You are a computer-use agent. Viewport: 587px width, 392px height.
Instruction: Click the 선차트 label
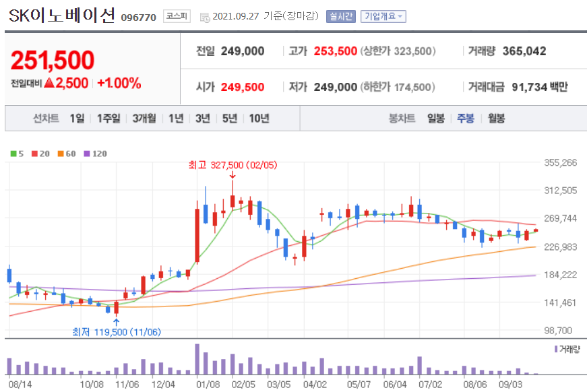[x=46, y=119]
